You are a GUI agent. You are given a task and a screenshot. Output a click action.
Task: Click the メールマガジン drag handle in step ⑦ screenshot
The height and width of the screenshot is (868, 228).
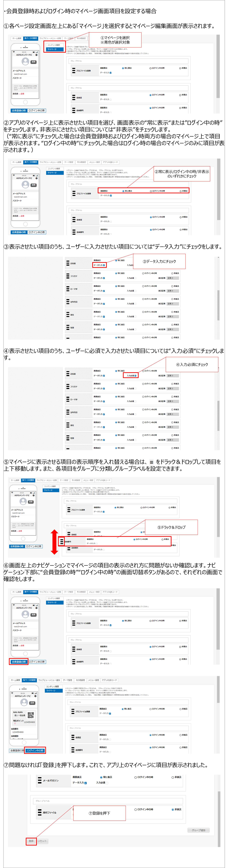click(40, 780)
